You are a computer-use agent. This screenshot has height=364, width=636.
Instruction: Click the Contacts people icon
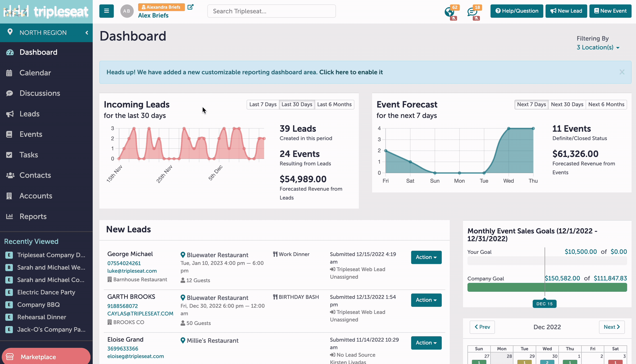point(10,176)
